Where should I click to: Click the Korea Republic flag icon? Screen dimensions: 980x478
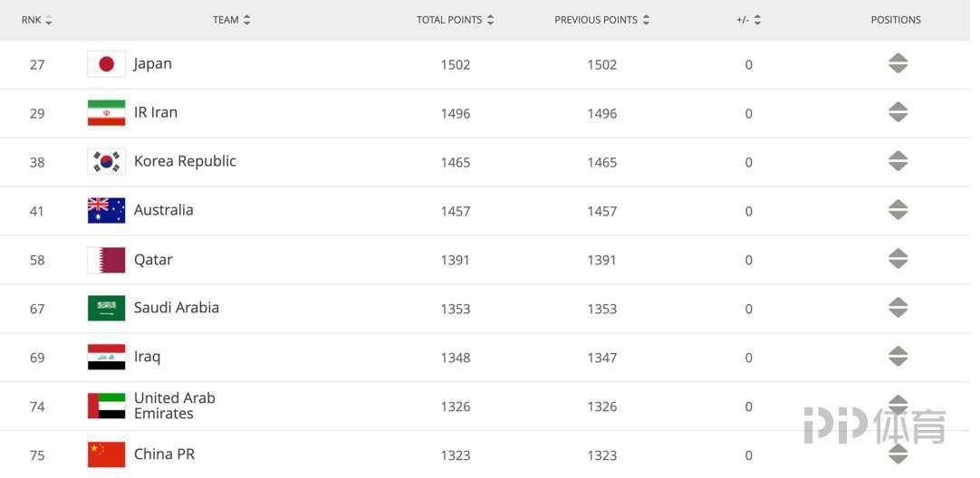(x=106, y=162)
